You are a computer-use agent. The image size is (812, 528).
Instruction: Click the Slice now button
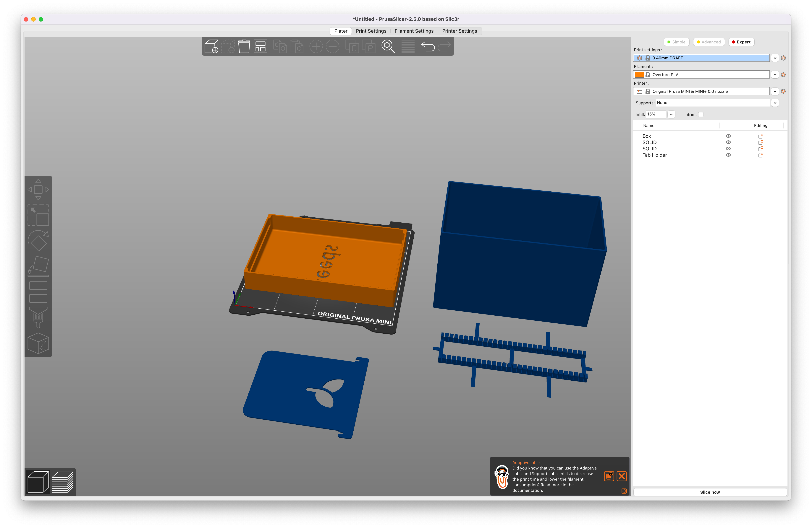(x=710, y=492)
